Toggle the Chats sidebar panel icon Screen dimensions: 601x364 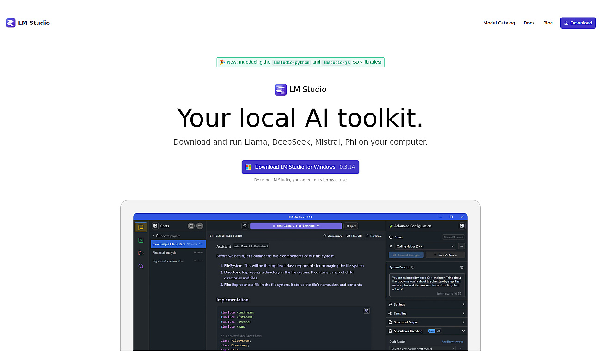155,226
